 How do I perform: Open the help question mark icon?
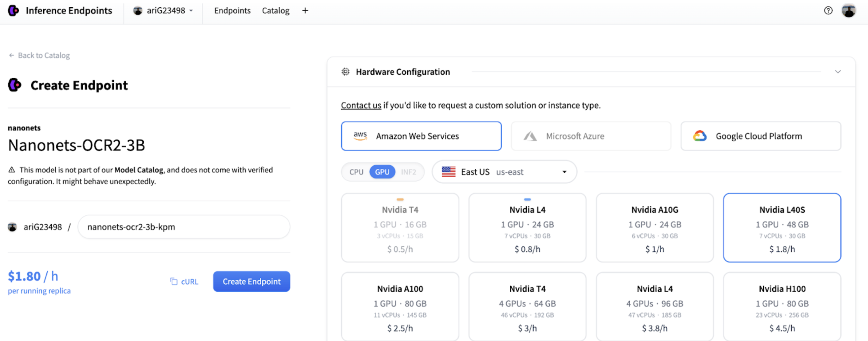828,11
